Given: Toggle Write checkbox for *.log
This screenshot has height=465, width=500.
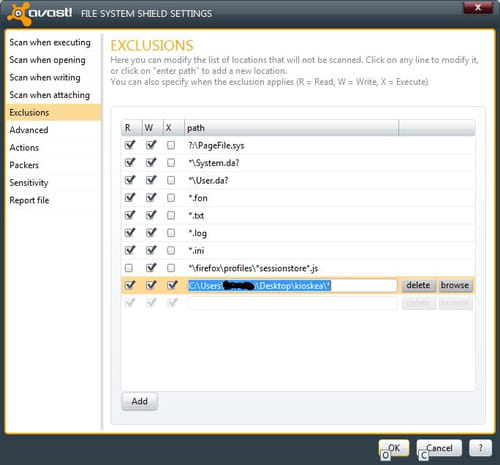Looking at the screenshot, I should tap(151, 232).
